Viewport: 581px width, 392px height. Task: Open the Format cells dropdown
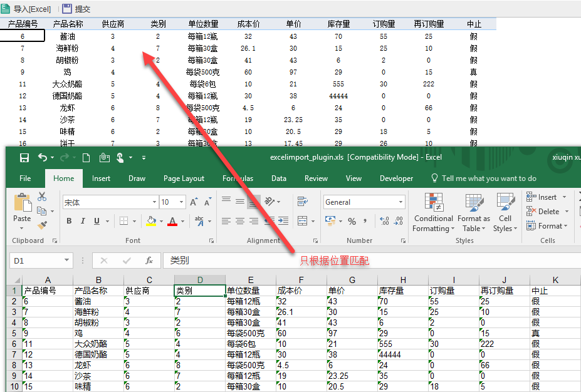547,226
